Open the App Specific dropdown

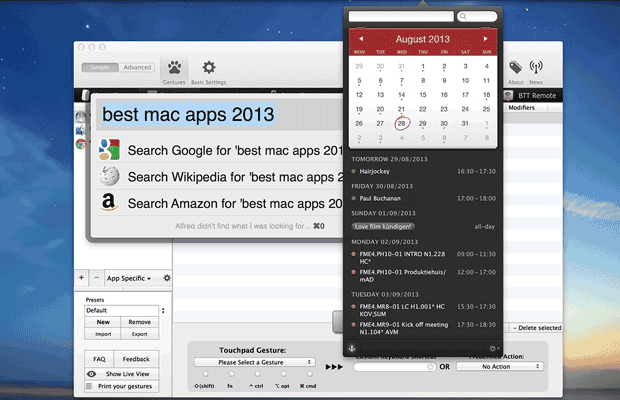(129, 278)
